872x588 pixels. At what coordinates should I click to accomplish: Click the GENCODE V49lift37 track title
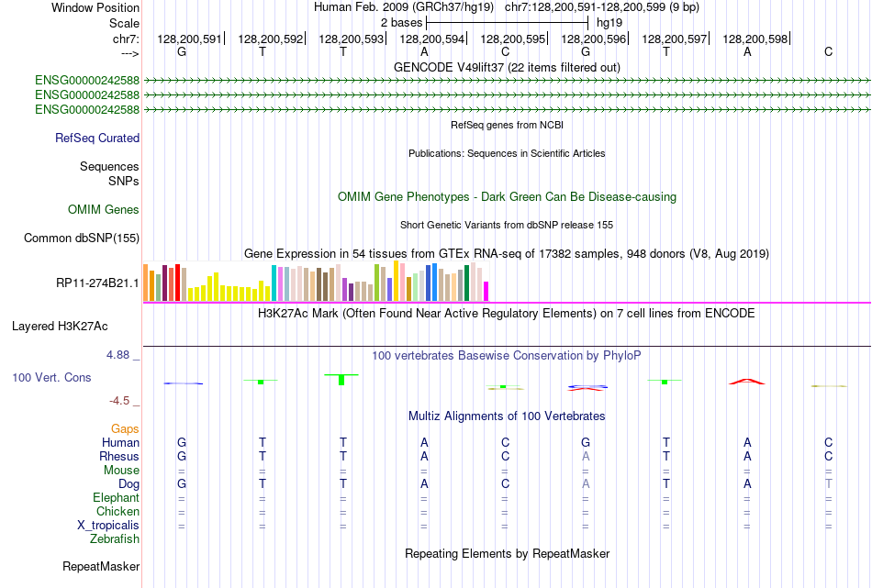(x=508, y=67)
